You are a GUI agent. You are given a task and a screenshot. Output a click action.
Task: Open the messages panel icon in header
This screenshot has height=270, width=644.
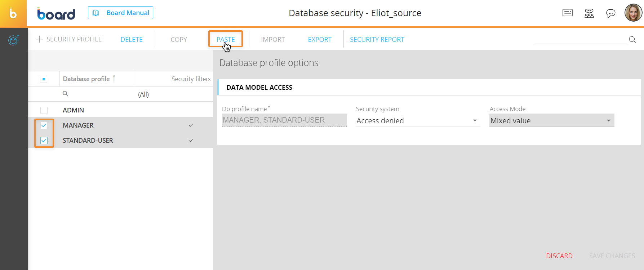pyautogui.click(x=568, y=13)
